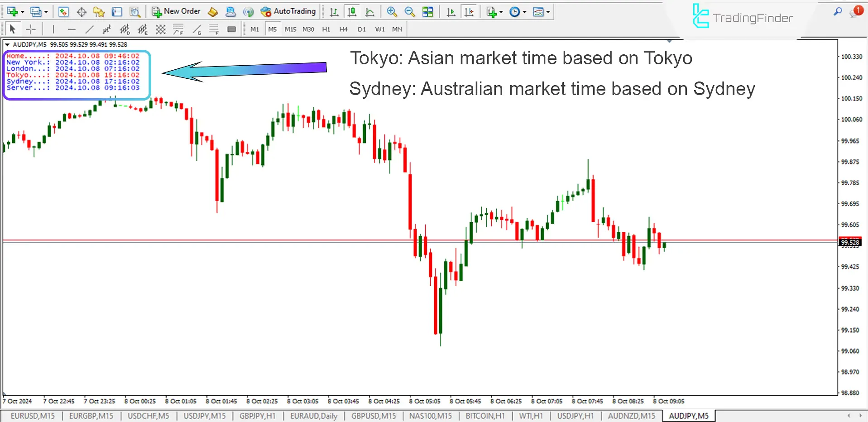
Task: Enable chart auto scroll
Action: coord(450,12)
